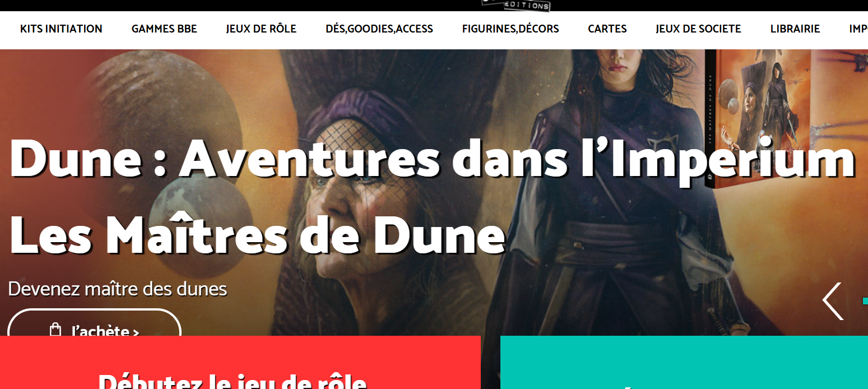The width and height of the screenshot is (868, 389).
Task: Click the Devenez maître des dunes subtitle
Action: point(118,289)
